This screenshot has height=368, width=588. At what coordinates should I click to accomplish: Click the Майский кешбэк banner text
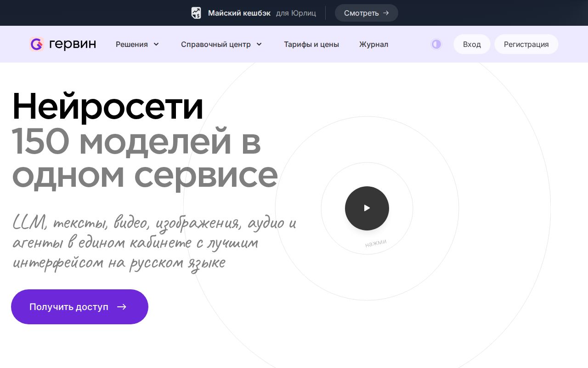(239, 13)
